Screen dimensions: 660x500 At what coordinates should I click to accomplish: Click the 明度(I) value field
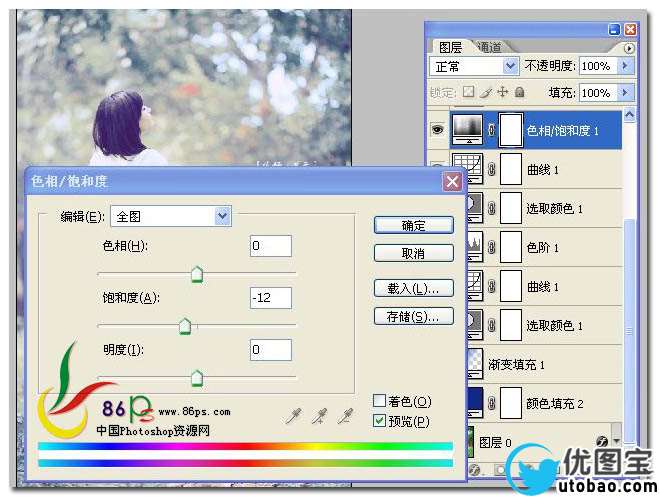(x=271, y=350)
